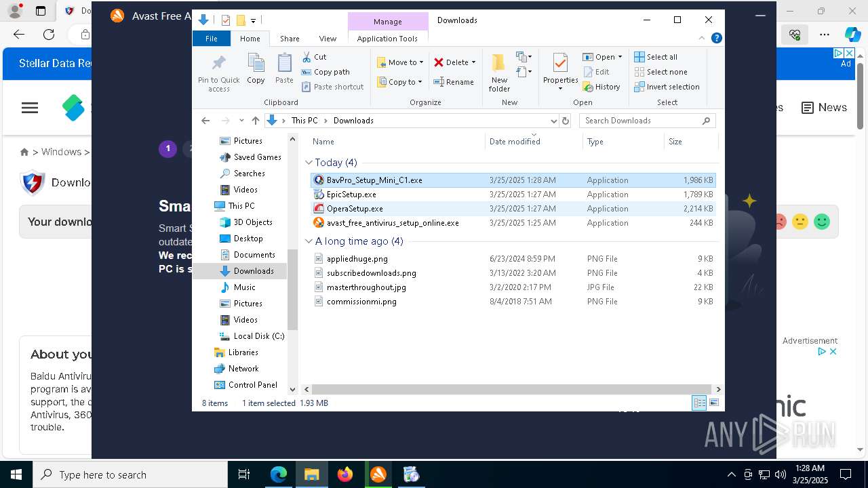868x488 pixels.
Task: Sort by Date modified column
Action: [x=534, y=141]
